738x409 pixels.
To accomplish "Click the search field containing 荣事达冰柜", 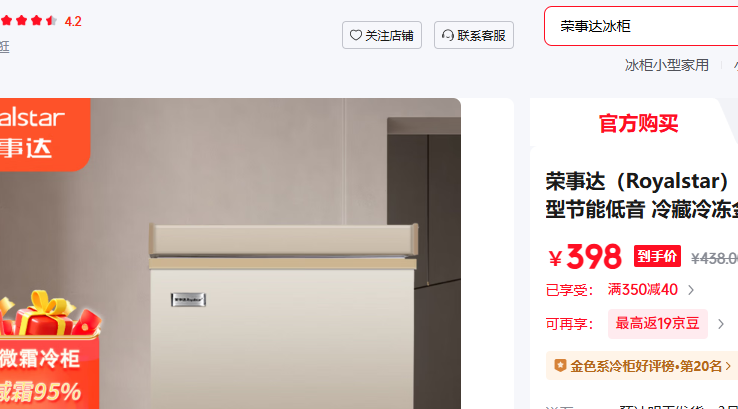I will 641,26.
